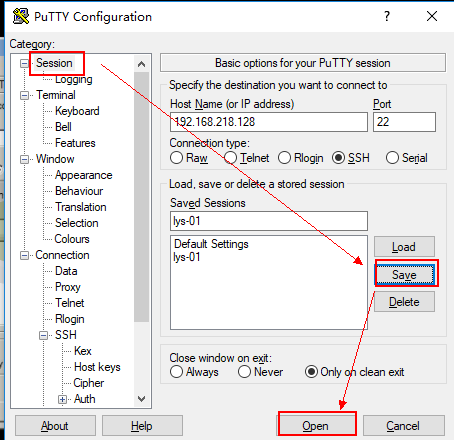Save the current session
Viewport: 454px width, 440px height.
pos(404,275)
